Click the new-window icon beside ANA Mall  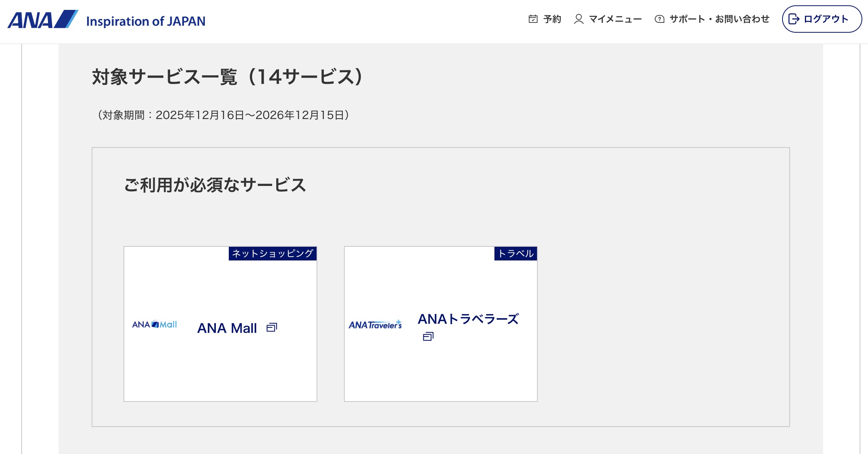click(272, 327)
